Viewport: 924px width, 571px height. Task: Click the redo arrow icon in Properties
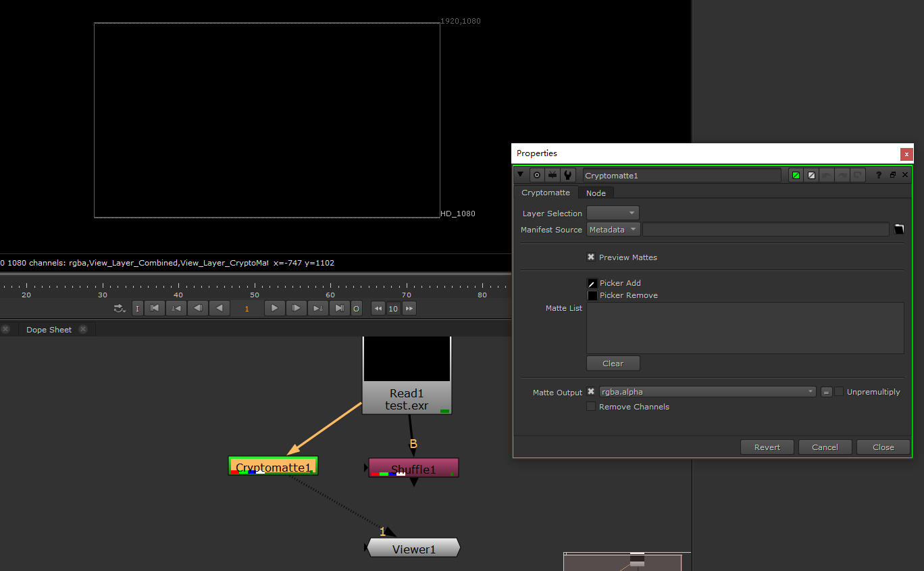pyautogui.click(x=842, y=175)
